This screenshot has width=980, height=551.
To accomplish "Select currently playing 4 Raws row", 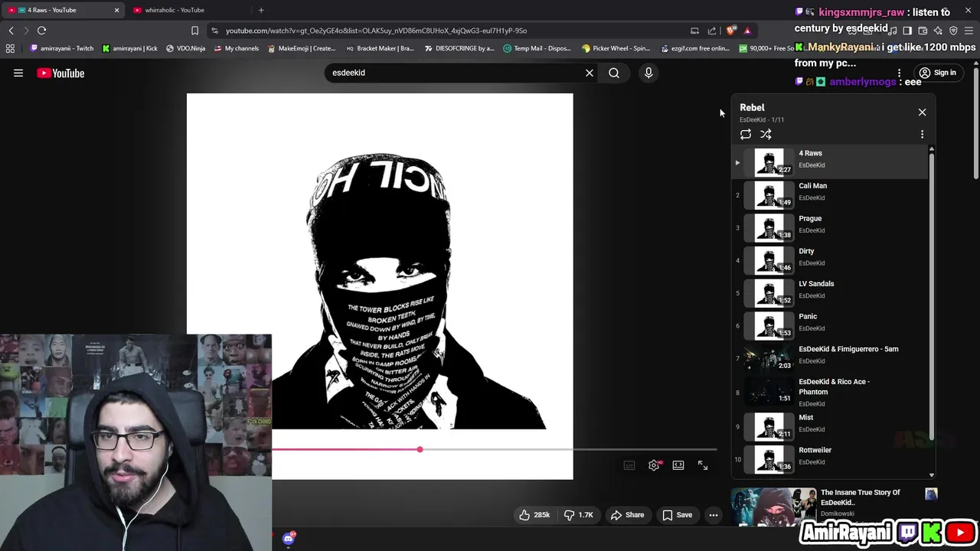I will click(831, 162).
